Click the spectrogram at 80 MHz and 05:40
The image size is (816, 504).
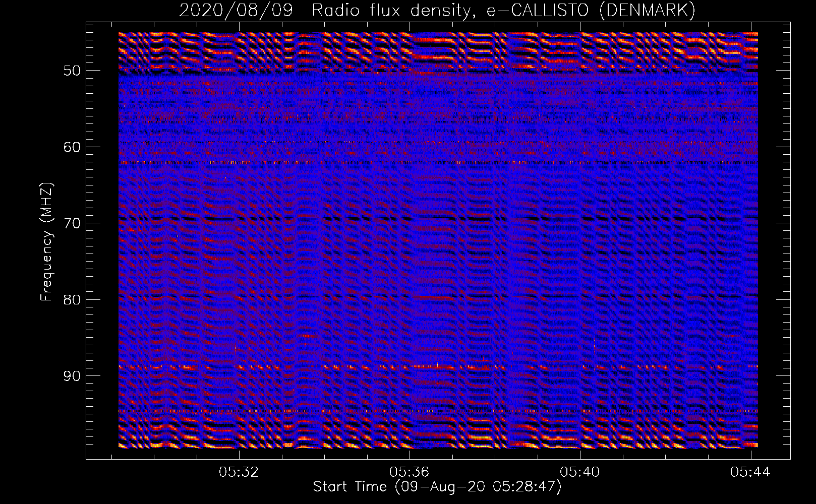580,299
